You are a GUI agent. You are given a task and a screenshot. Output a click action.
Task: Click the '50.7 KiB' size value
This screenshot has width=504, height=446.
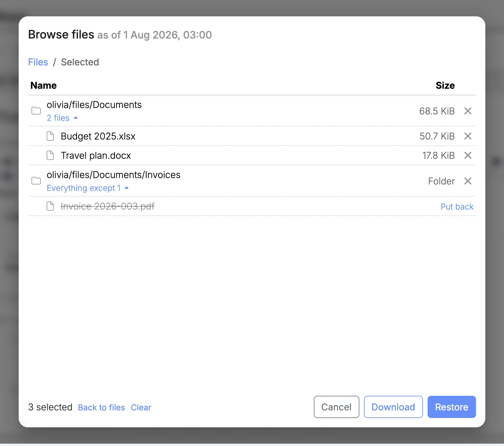(x=437, y=136)
